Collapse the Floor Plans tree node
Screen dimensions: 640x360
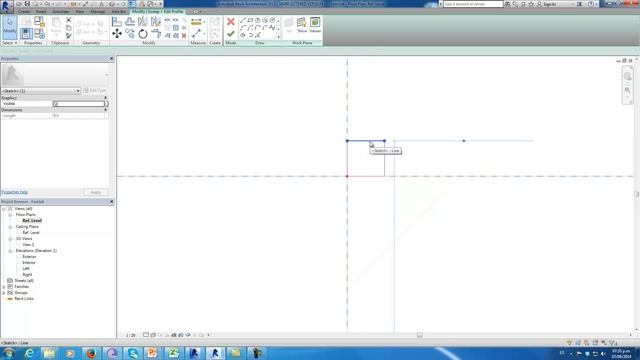(x=10, y=215)
